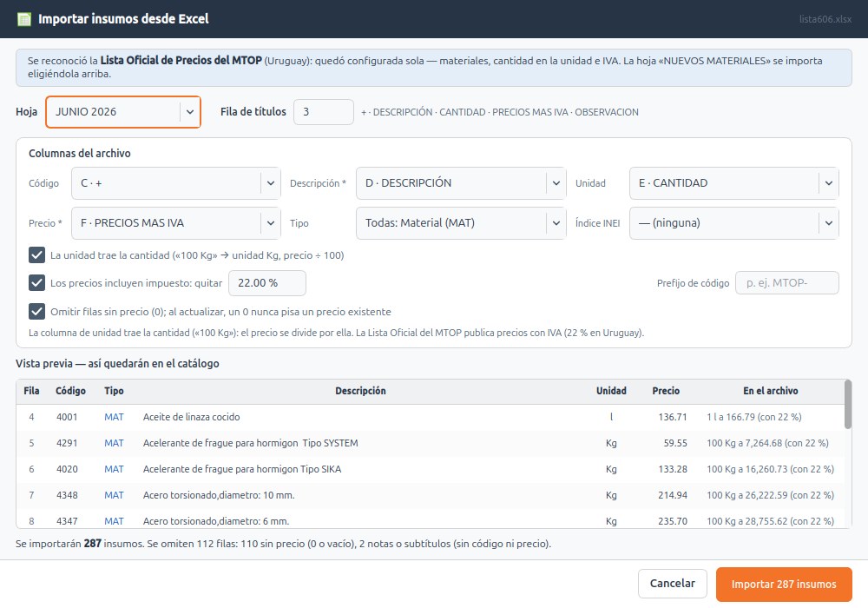Open the Índice INEI dropdown
Viewport: 868px width, 608px height.
coord(734,223)
